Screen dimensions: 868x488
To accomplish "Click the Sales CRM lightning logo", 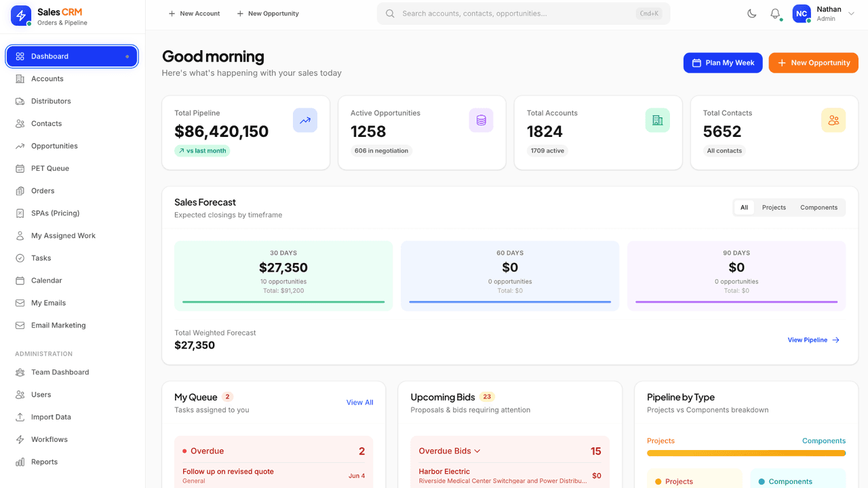I will coord(21,16).
